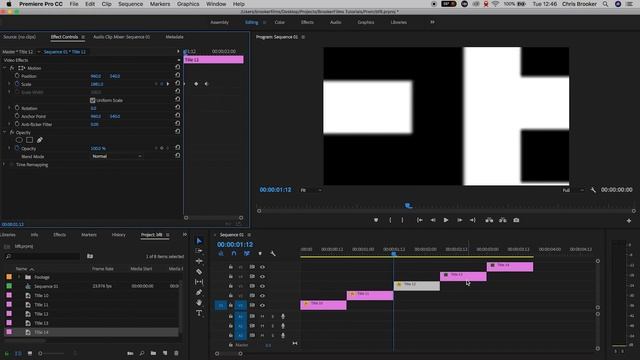Toggle Opacity animation stopwatch
This screenshot has width=640, height=360.
pyautogui.click(x=17, y=148)
